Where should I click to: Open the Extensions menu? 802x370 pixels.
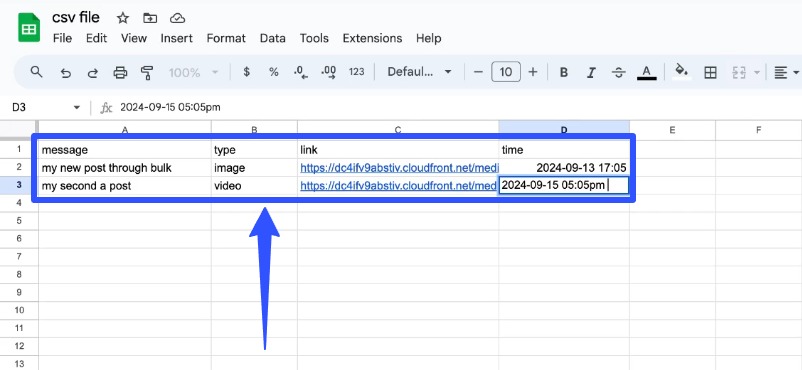372,38
